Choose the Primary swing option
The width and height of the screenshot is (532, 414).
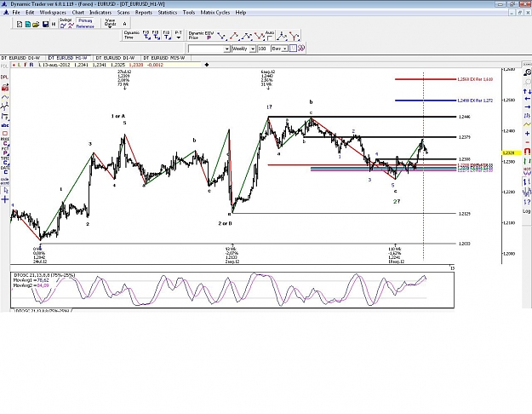tap(85, 20)
